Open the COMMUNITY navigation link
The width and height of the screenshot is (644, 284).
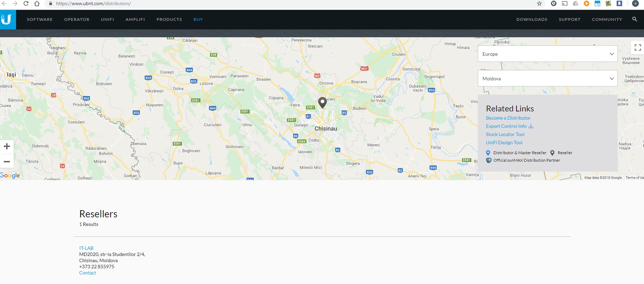pyautogui.click(x=607, y=19)
